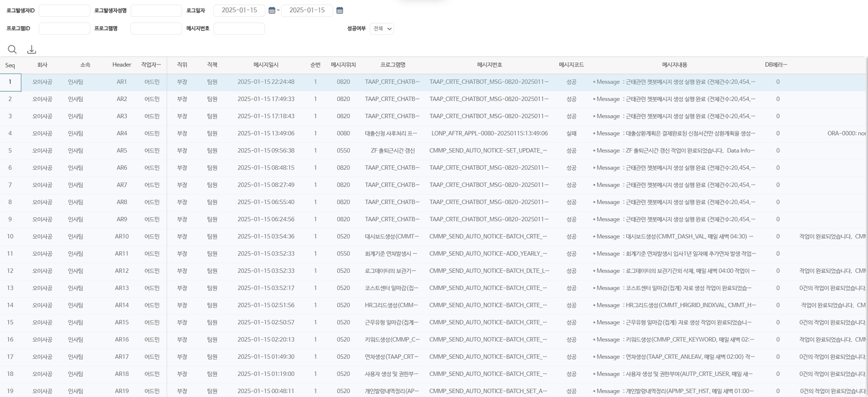Sort by the 프로그램명 column header
The width and height of the screenshot is (868, 397).
click(392, 65)
